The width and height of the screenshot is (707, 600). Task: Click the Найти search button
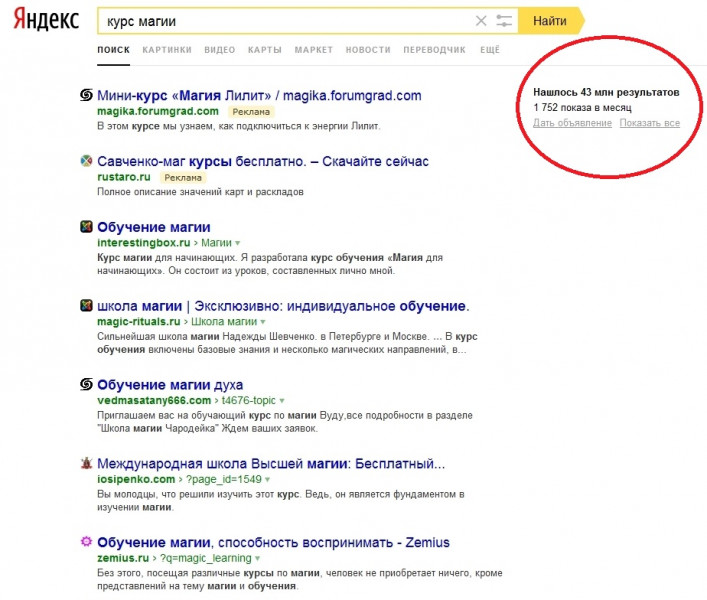550,21
